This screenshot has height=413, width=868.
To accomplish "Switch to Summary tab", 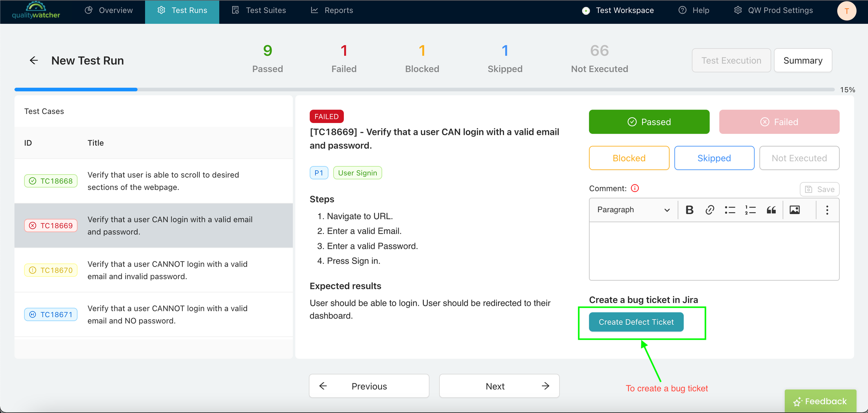I will (x=802, y=60).
